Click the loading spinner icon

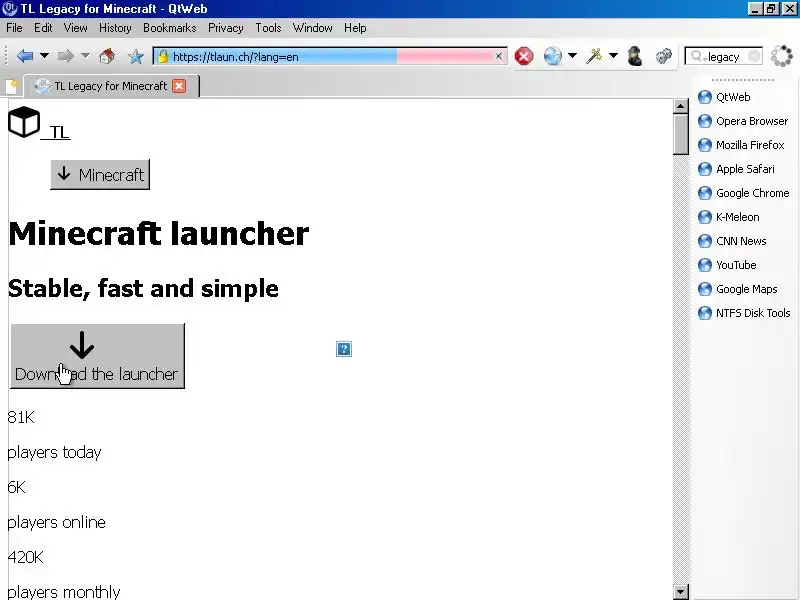click(x=781, y=56)
